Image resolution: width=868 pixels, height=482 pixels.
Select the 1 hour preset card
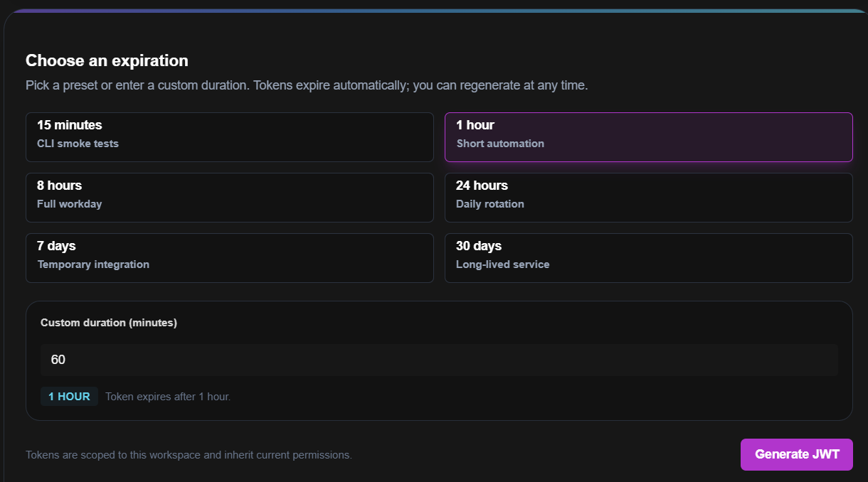tap(648, 137)
